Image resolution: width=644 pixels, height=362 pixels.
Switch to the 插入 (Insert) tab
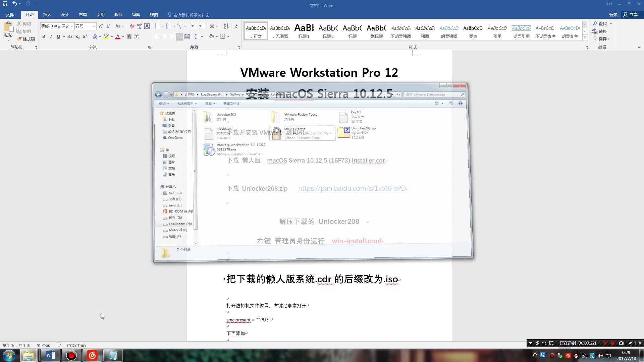pyautogui.click(x=47, y=15)
